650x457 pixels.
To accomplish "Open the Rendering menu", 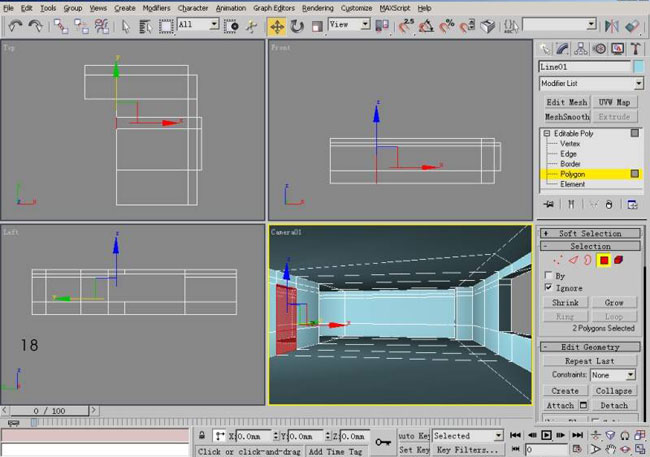I will pos(318,8).
